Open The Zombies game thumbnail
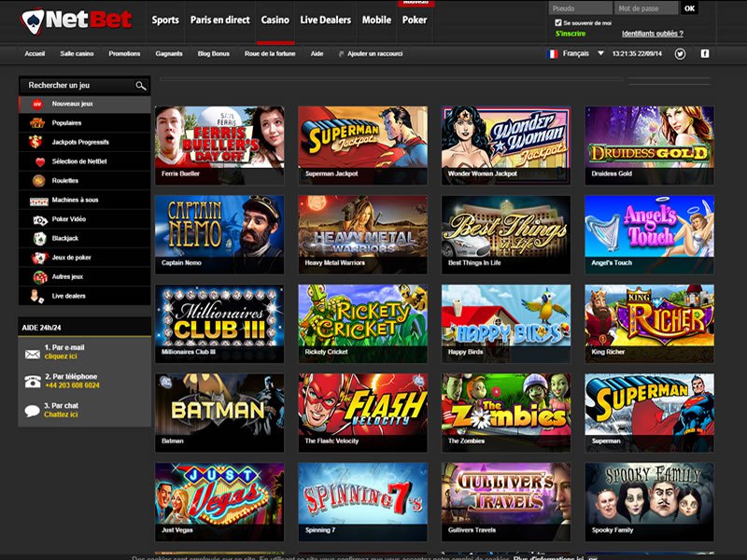 pos(506,413)
